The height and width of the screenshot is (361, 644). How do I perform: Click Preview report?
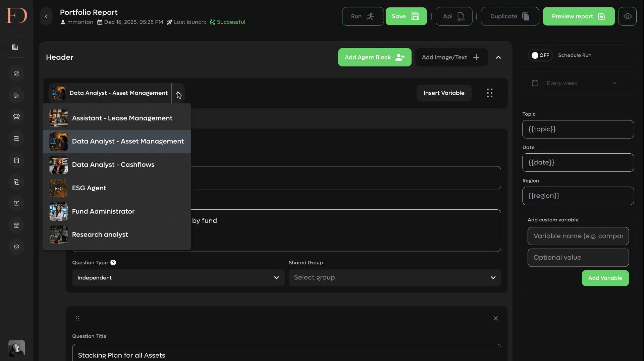pos(579,16)
